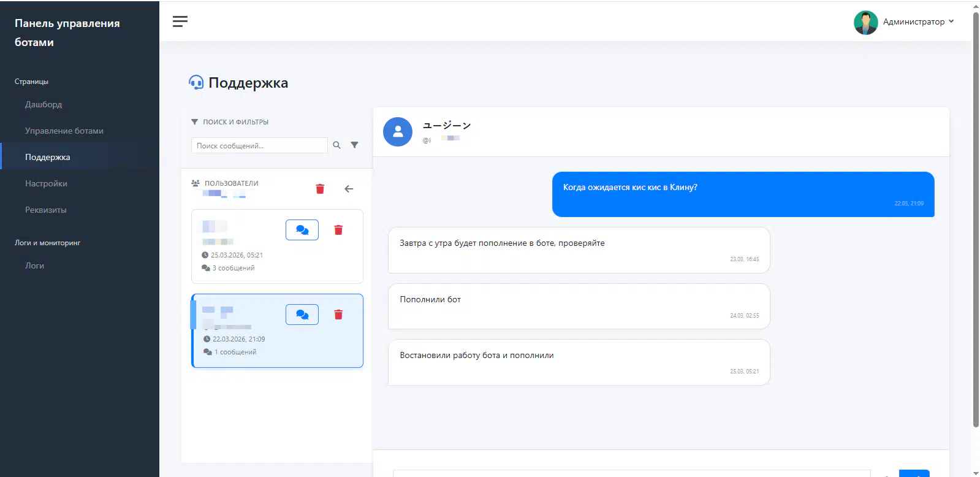Navigate to Реквизиты
Image resolution: width=980 pixels, height=477 pixels.
tap(46, 210)
